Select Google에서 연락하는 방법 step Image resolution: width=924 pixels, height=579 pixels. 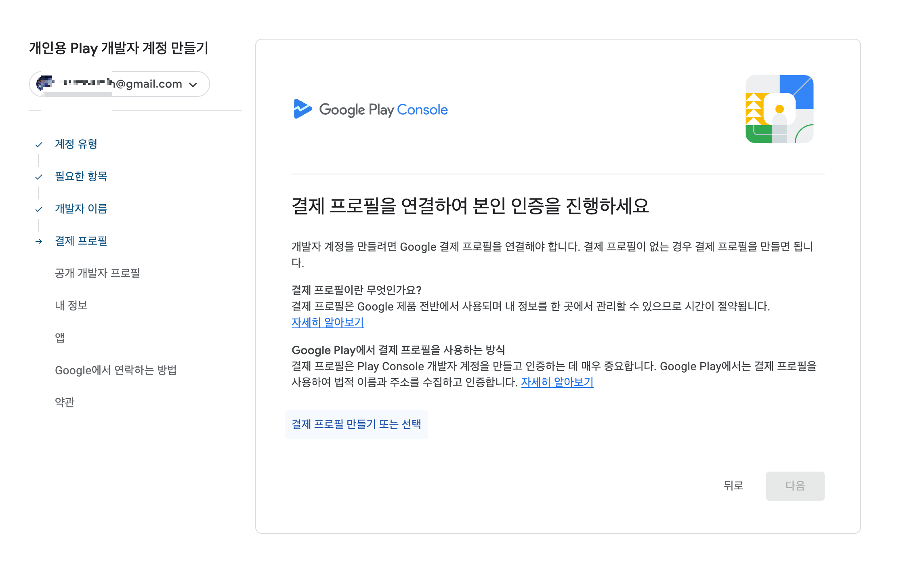tap(115, 370)
